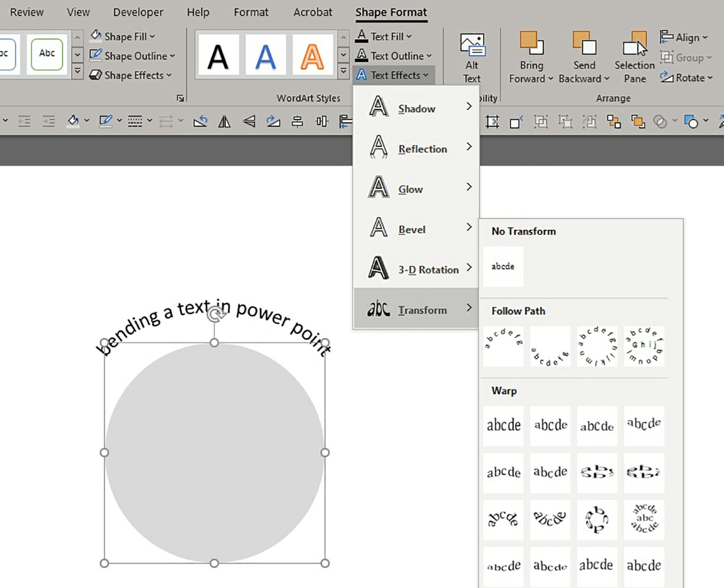Click the WordArt Styles dialog launcher
Screen dimensions: 724x588
(x=180, y=98)
